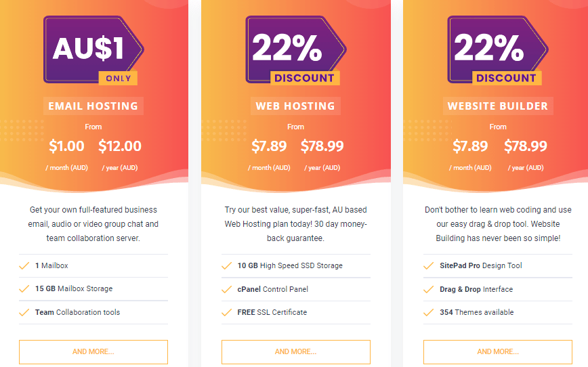588x367 pixels.
Task: Click the checkmark beside 15 GB Mailbox Storage
Action: (24, 289)
